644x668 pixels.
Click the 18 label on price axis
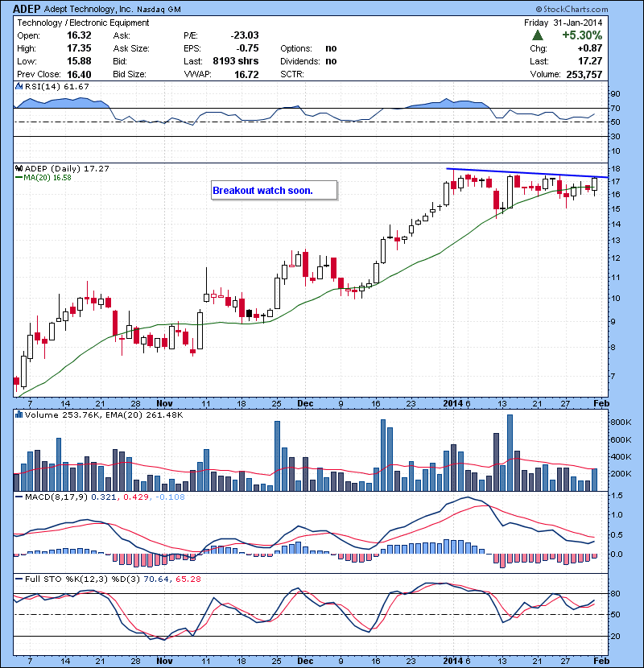pyautogui.click(x=616, y=169)
